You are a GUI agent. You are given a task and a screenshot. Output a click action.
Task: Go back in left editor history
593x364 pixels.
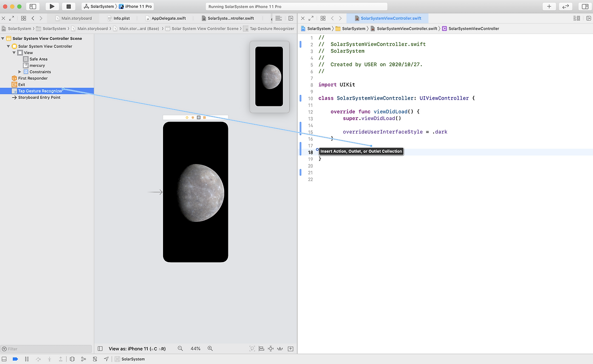(x=32, y=19)
